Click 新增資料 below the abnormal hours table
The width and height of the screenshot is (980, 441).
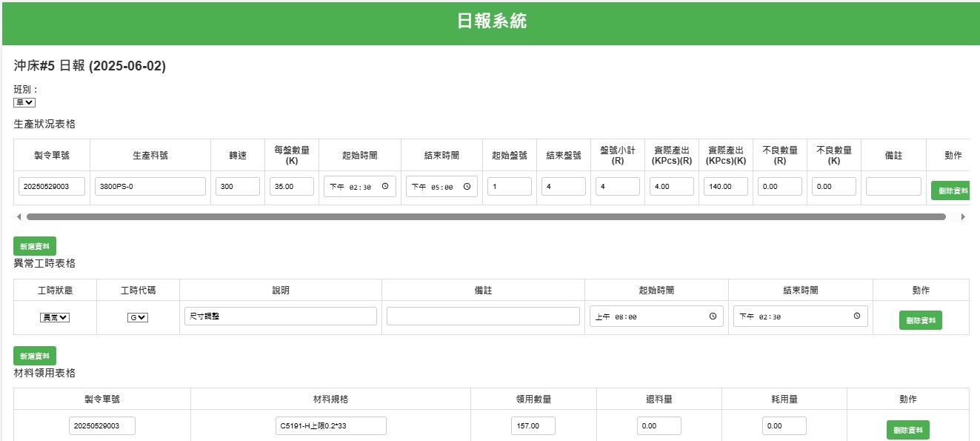tap(35, 356)
